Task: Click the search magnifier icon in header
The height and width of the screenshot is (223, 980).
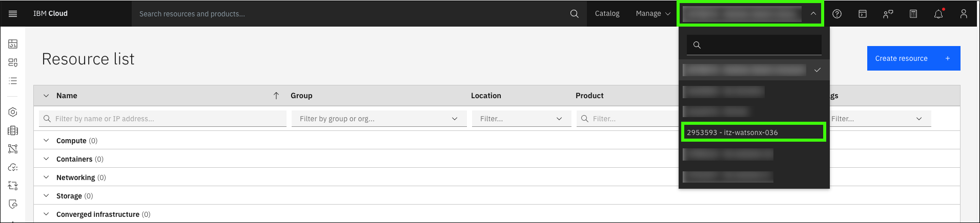Action: point(574,14)
